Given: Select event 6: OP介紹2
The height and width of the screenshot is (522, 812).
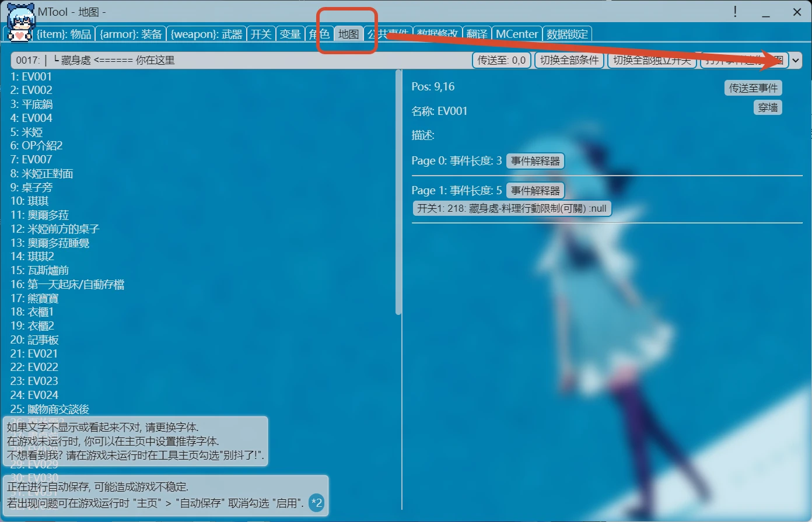Looking at the screenshot, I should [x=36, y=146].
